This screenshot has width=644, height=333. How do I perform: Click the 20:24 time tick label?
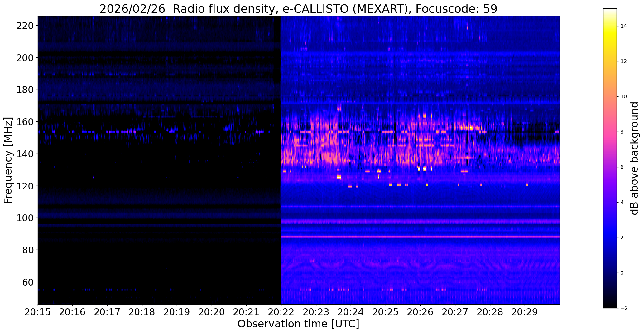351,312
